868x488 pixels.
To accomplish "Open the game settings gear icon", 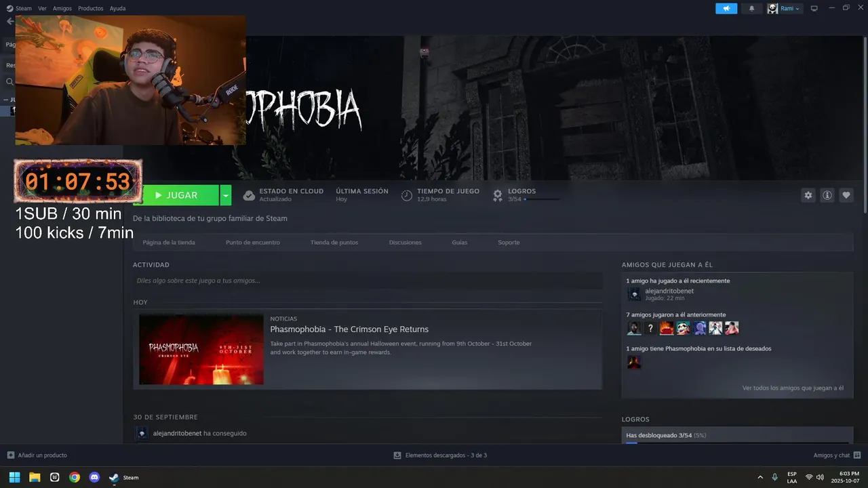I will (808, 195).
